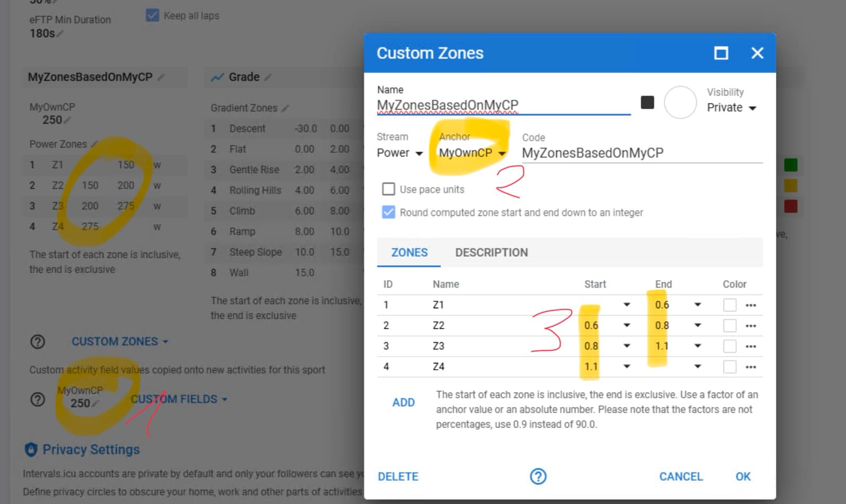Image resolution: width=846 pixels, height=504 pixels.
Task: Switch to the Description tab
Action: click(x=491, y=253)
